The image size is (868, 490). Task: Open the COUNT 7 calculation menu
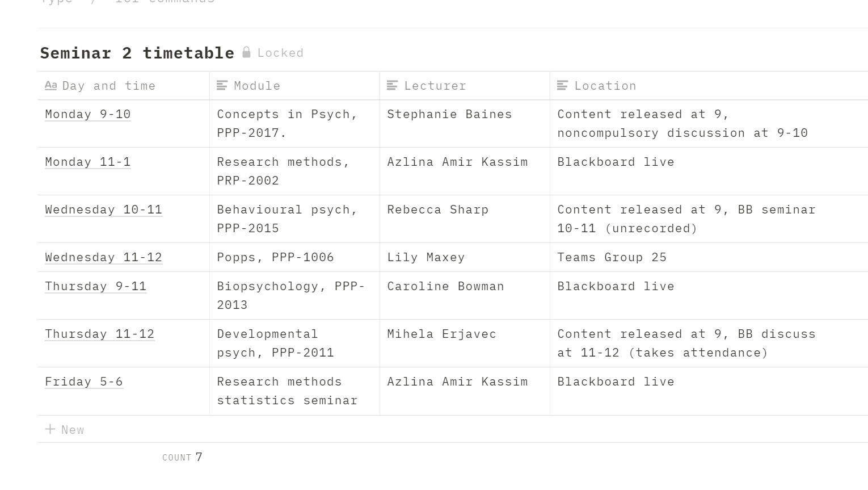[182, 457]
